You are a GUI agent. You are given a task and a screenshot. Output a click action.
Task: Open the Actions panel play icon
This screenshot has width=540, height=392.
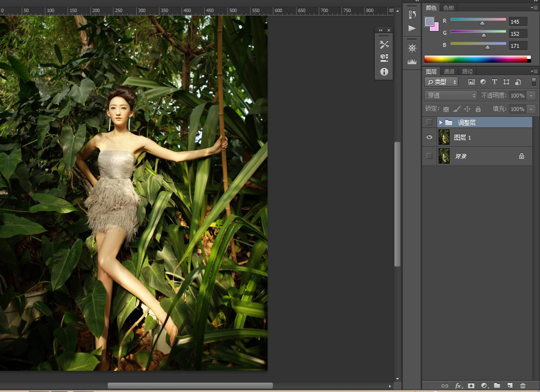point(412,28)
